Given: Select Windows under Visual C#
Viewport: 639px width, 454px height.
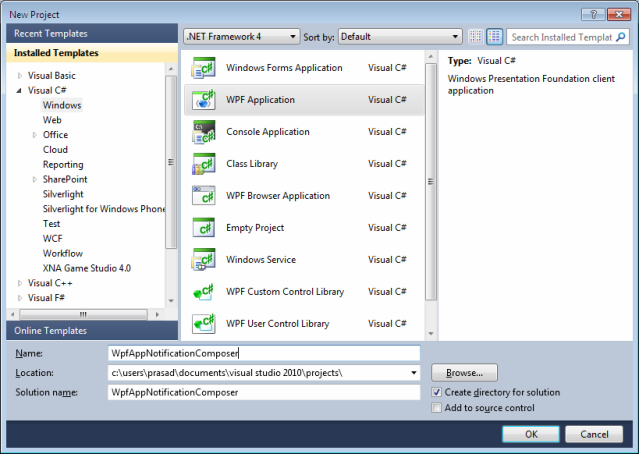Looking at the screenshot, I should [x=62, y=105].
